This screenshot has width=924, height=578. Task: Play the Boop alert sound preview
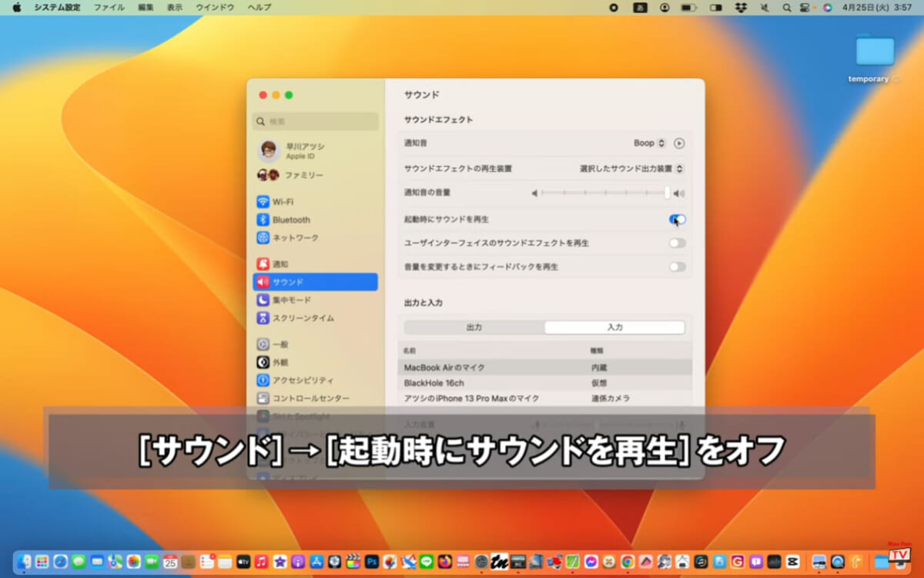pyautogui.click(x=679, y=143)
